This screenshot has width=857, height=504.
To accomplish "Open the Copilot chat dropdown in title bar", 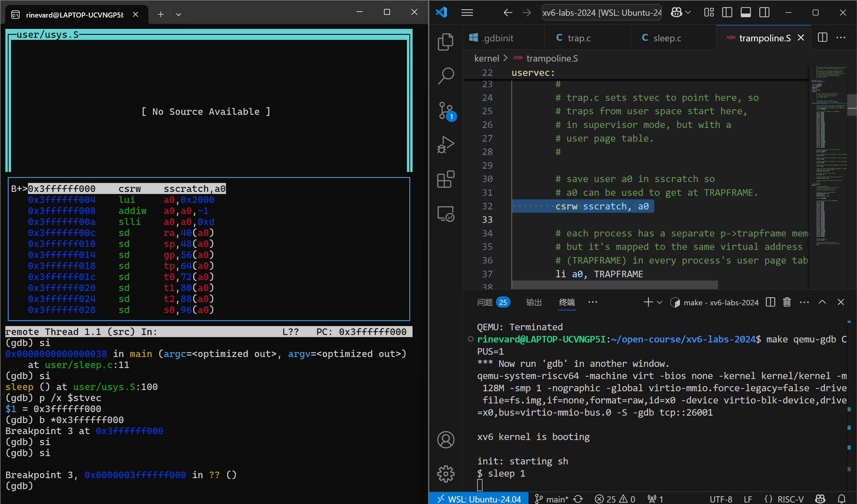I will [x=688, y=12].
